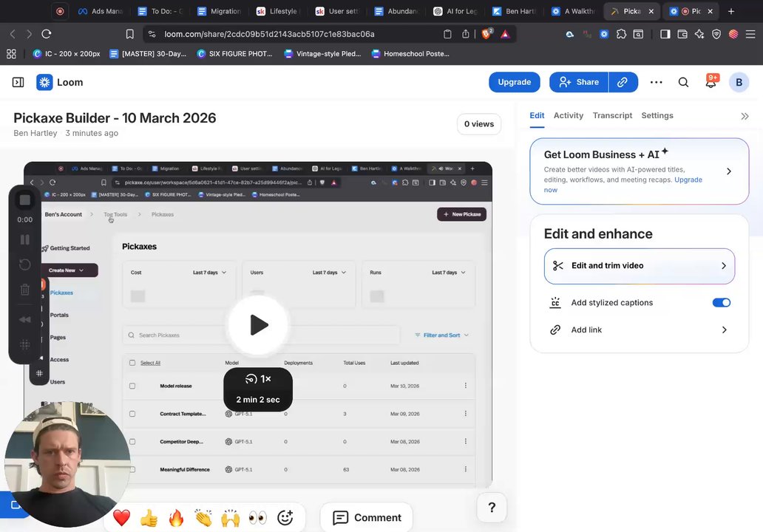Expand the Add link option
This screenshot has height=532, width=763.
pos(640,330)
